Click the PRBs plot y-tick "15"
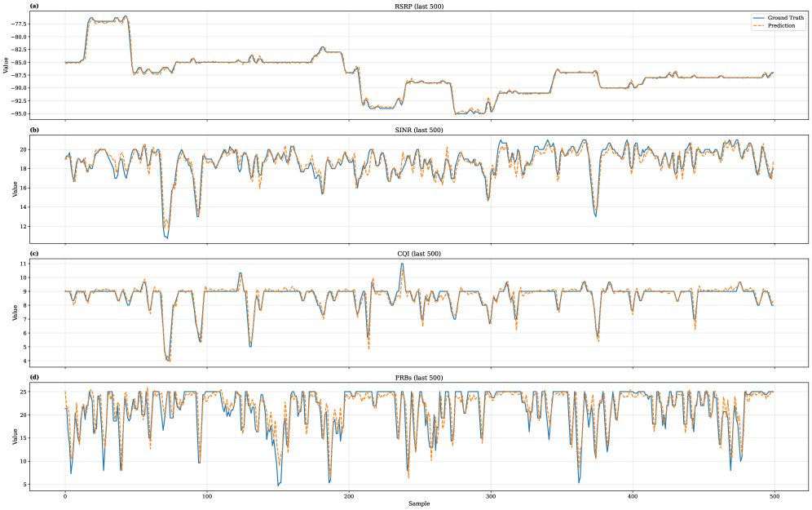This screenshot has width=812, height=510. click(23, 438)
